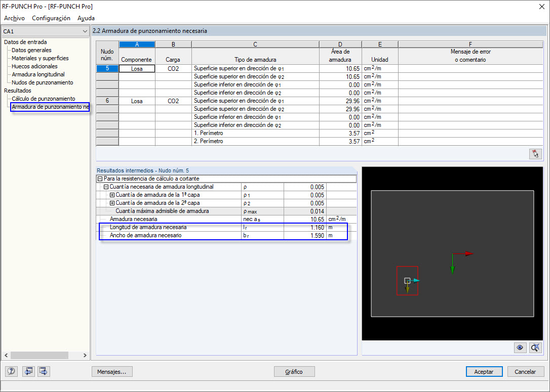Image resolution: width=550 pixels, height=392 pixels.
Task: Click 'Datos de entrada' tree node
Action: (x=25, y=42)
